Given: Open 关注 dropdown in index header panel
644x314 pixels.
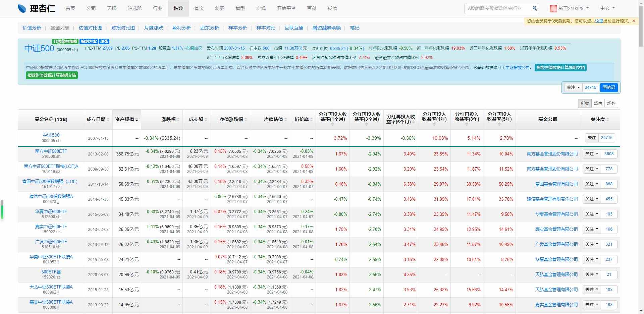Looking at the screenshot, I should pyautogui.click(x=573, y=87).
